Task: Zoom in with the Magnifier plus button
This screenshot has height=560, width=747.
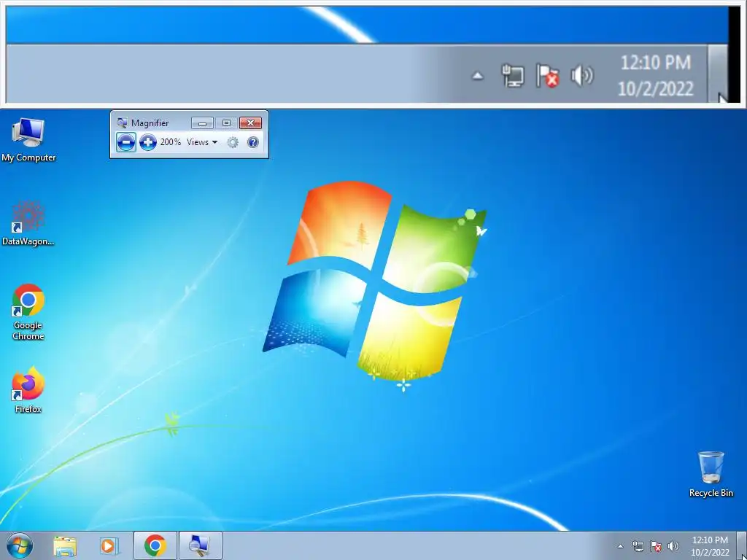Action: coord(147,142)
